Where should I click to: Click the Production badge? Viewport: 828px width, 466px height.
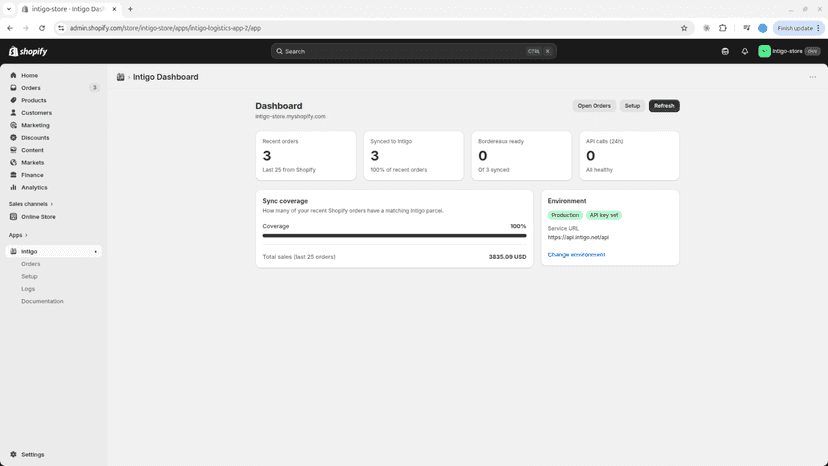coord(565,215)
